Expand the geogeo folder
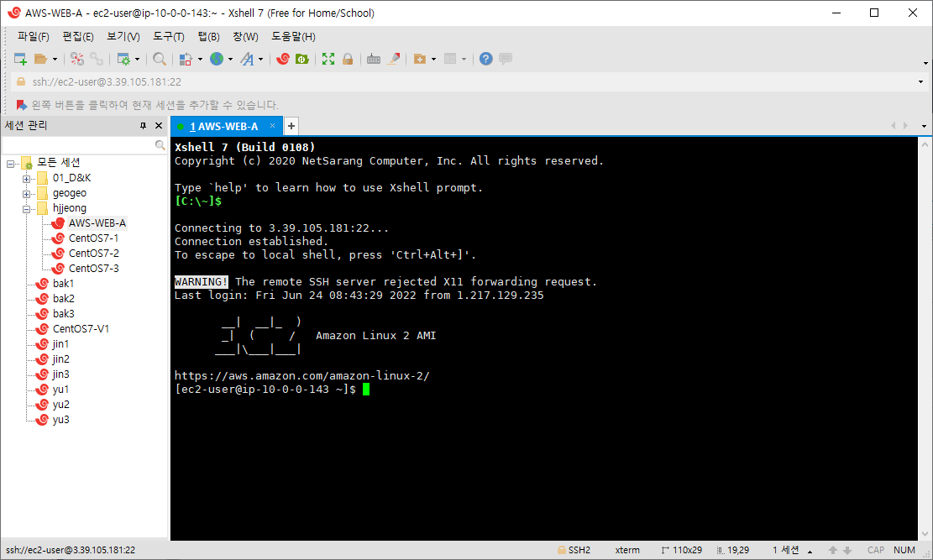Viewport: 933px width, 560px height. (26, 194)
